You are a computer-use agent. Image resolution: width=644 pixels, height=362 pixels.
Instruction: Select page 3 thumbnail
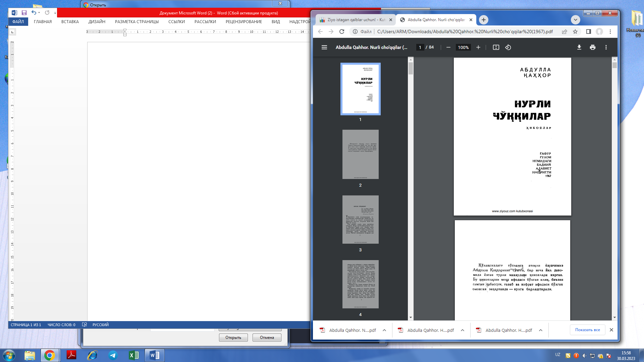click(x=360, y=220)
